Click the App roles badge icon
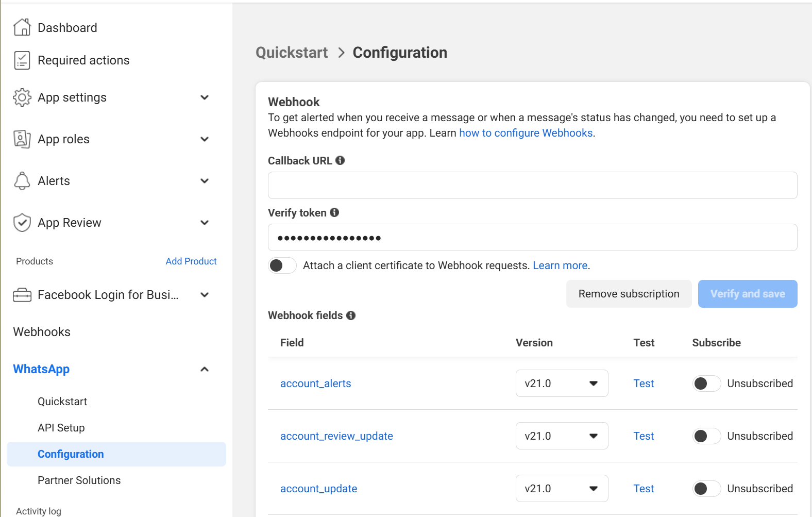Viewport: 812px width, 517px height. click(x=22, y=139)
